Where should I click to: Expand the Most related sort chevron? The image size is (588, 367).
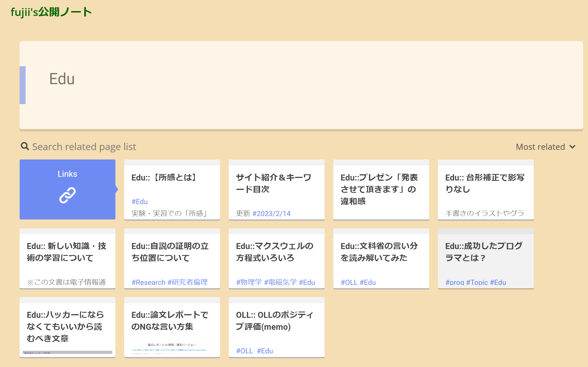pyautogui.click(x=572, y=147)
